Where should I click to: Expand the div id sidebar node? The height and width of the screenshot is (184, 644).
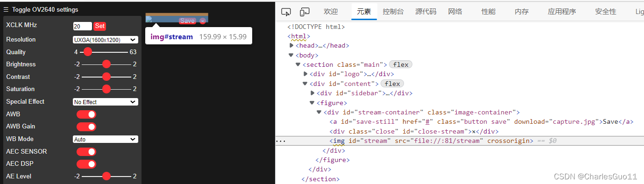(x=312, y=93)
